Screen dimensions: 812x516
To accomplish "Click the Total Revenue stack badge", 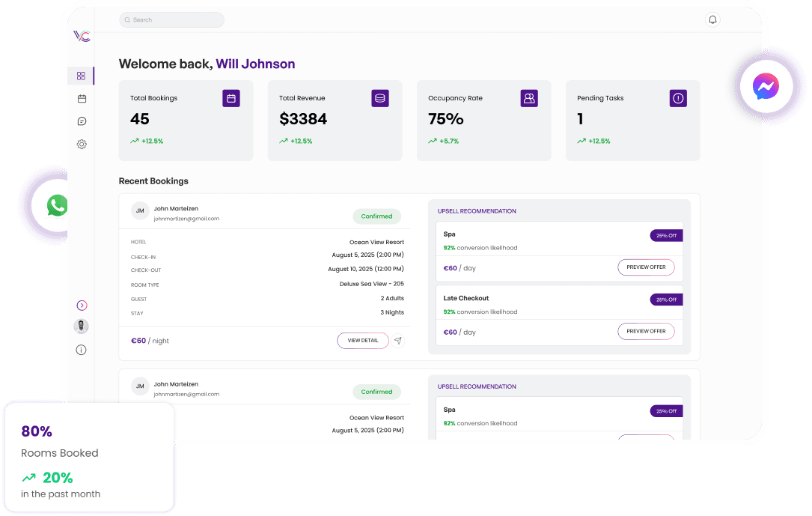I will (379, 98).
